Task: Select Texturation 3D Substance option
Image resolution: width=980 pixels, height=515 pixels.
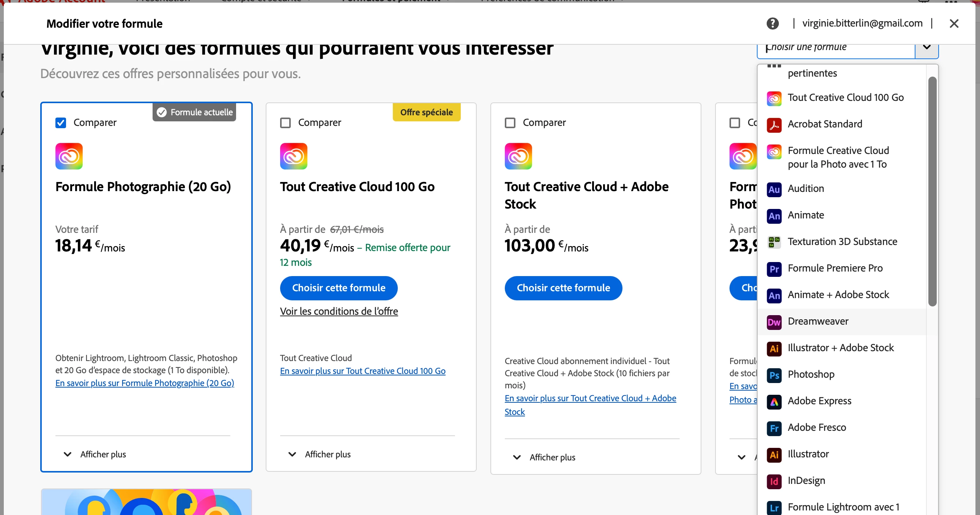Action: [x=842, y=242]
